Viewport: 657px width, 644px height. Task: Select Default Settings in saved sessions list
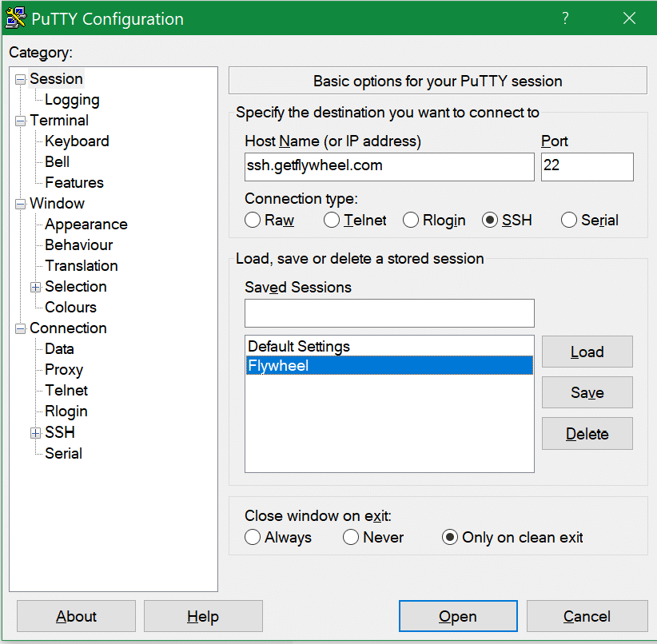(x=299, y=347)
